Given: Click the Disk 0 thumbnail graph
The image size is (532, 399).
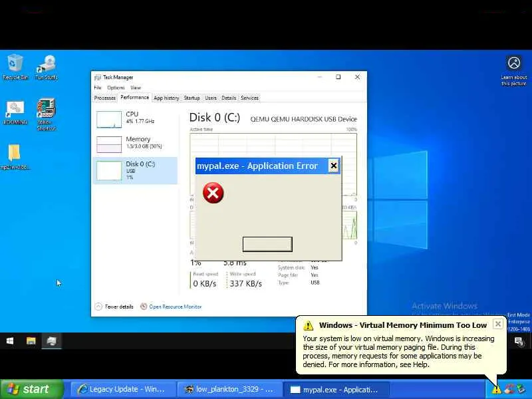Looking at the screenshot, I should [x=109, y=171].
